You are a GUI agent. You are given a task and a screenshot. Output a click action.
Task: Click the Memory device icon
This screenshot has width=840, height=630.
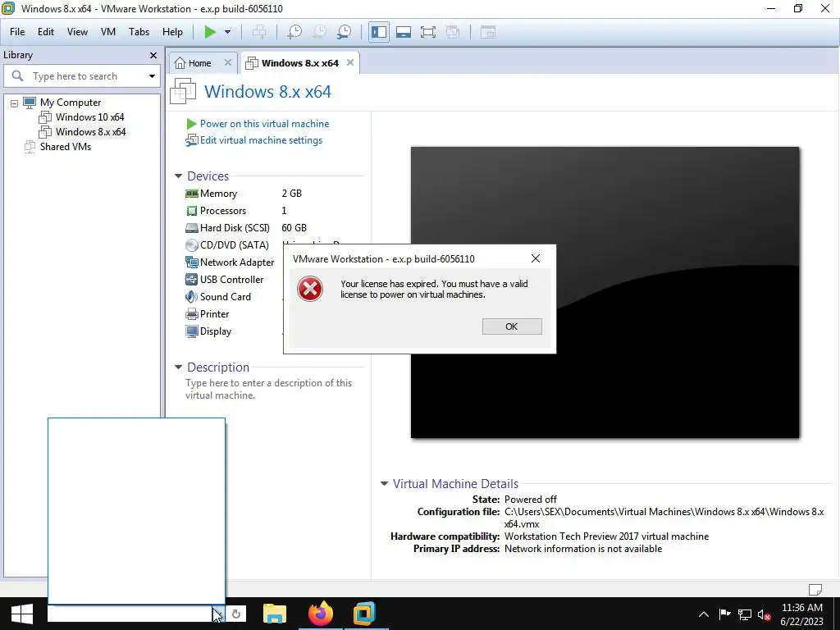[191, 194]
